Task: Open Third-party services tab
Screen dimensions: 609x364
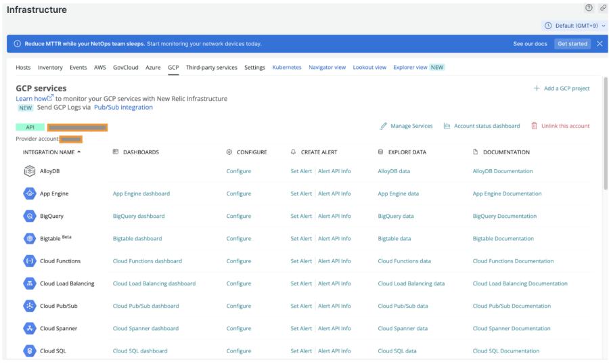Action: tap(212, 67)
